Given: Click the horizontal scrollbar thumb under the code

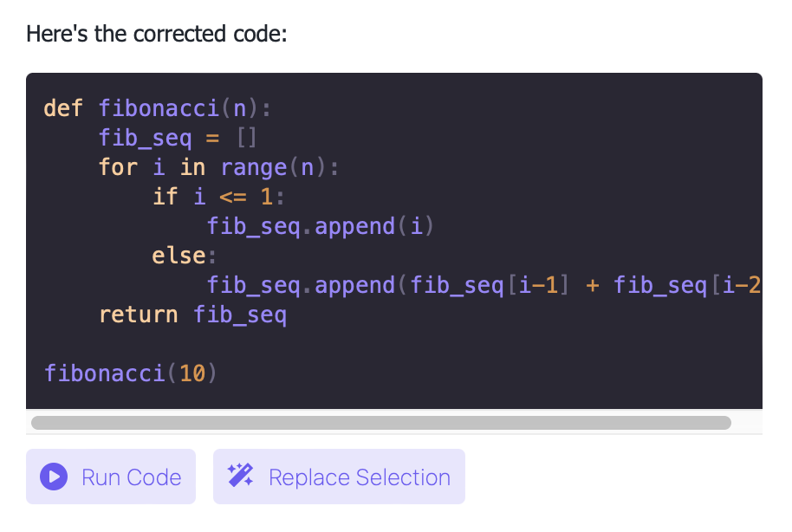Looking at the screenshot, I should pyautogui.click(x=381, y=422).
